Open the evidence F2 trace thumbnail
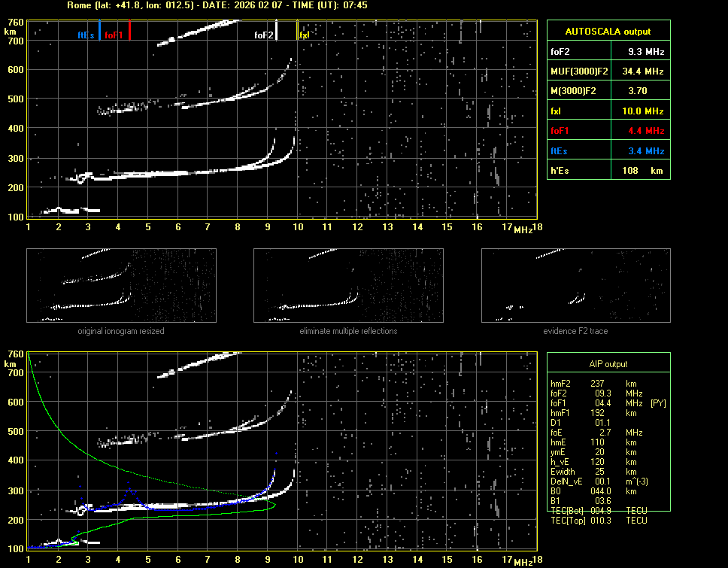 (x=575, y=285)
